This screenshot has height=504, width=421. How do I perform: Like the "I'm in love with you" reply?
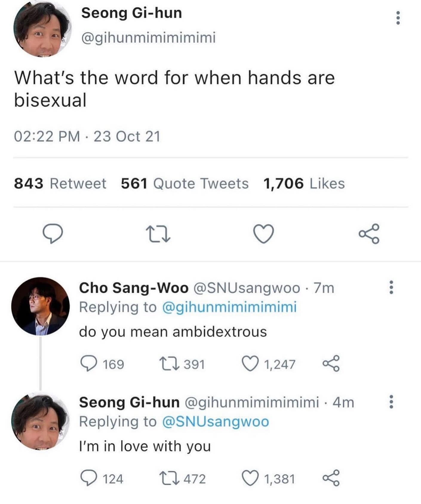[x=249, y=478]
